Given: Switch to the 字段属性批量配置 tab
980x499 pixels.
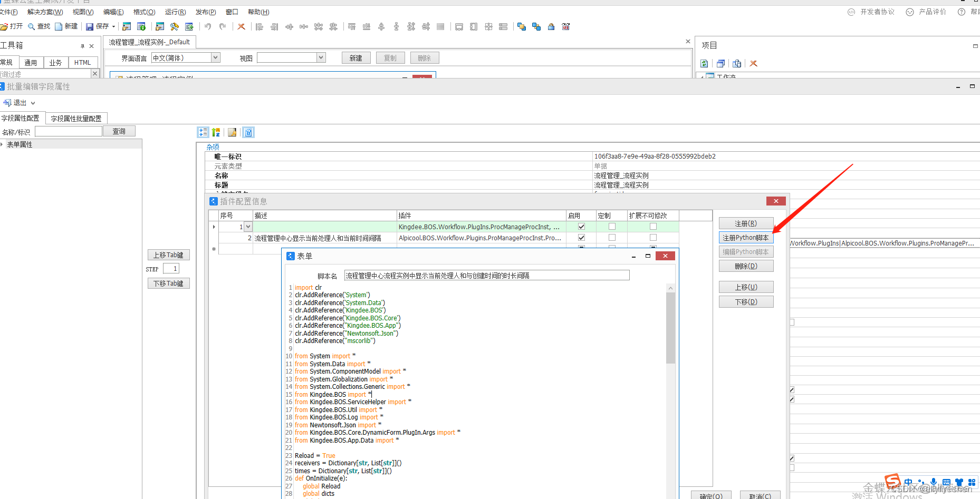Looking at the screenshot, I should pyautogui.click(x=76, y=119).
